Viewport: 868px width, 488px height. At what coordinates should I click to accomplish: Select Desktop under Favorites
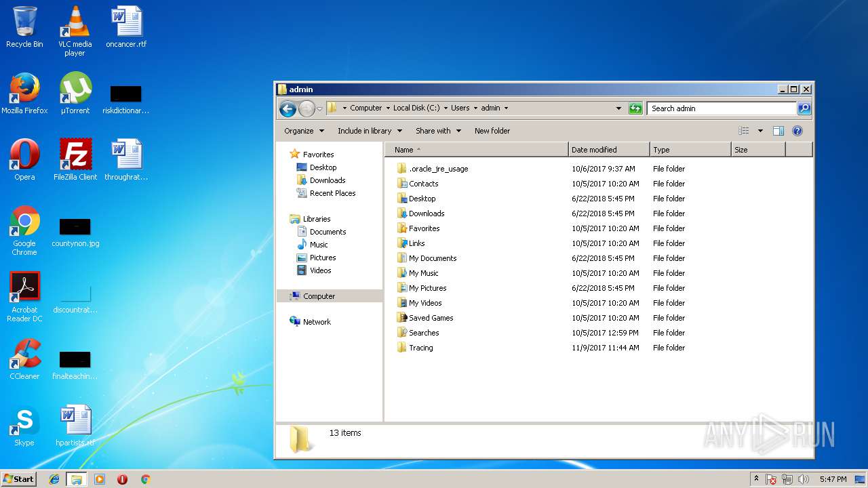coord(323,167)
